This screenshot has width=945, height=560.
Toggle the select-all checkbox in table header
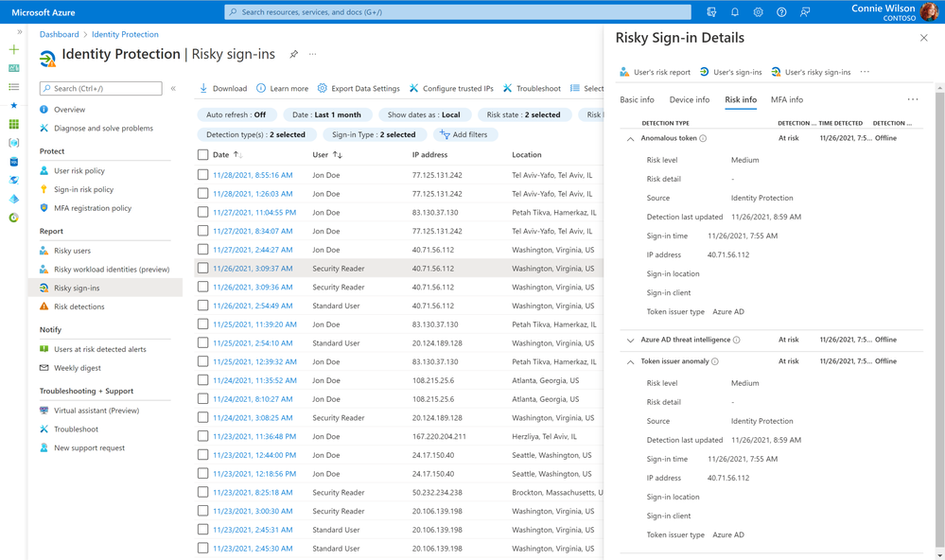click(x=202, y=154)
